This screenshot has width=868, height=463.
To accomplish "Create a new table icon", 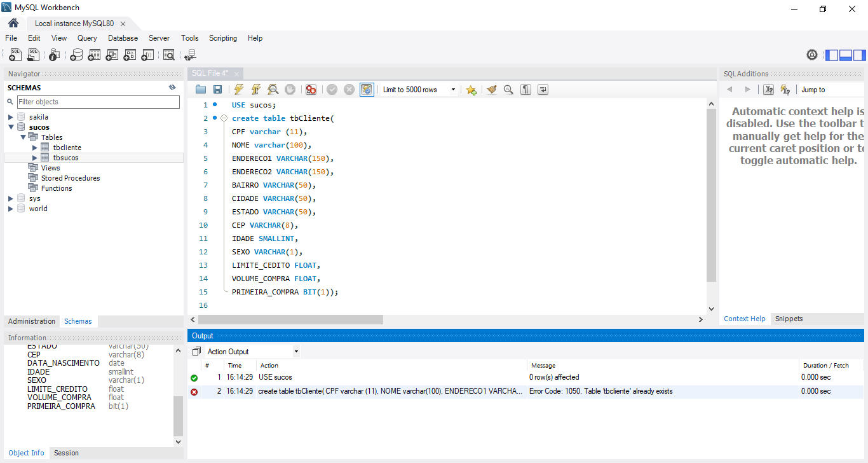I will pyautogui.click(x=94, y=55).
